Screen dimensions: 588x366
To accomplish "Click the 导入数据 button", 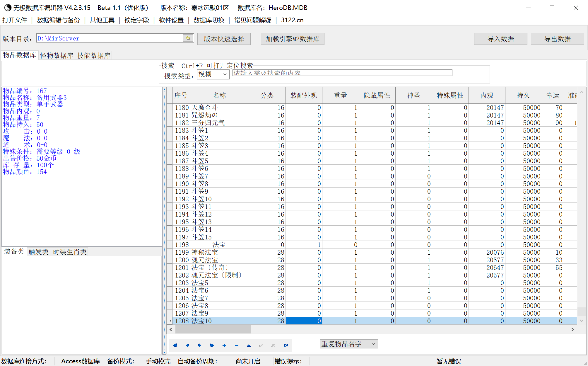I will coord(501,39).
